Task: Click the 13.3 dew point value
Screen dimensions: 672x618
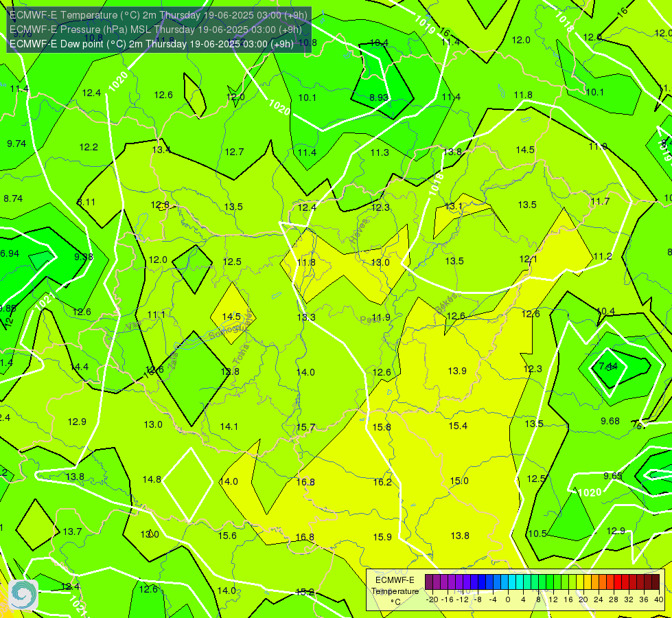Action: [x=306, y=317]
